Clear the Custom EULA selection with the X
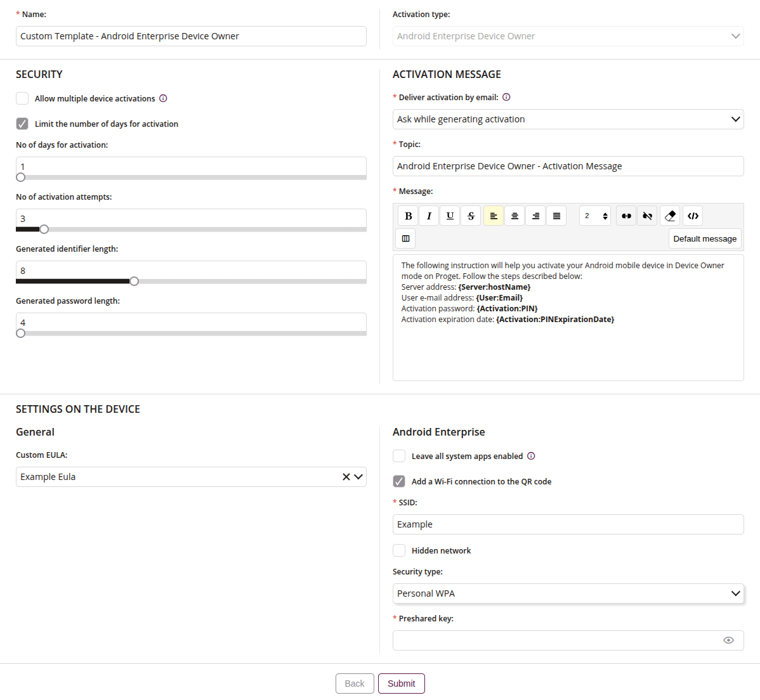This screenshot has width=760, height=700. click(x=347, y=477)
